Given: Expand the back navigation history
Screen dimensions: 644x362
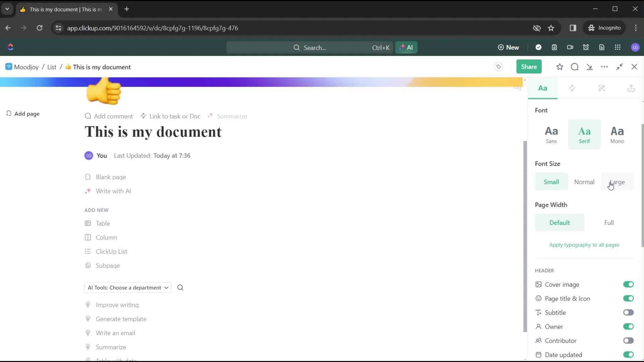Looking at the screenshot, I should pyautogui.click(x=8, y=28).
